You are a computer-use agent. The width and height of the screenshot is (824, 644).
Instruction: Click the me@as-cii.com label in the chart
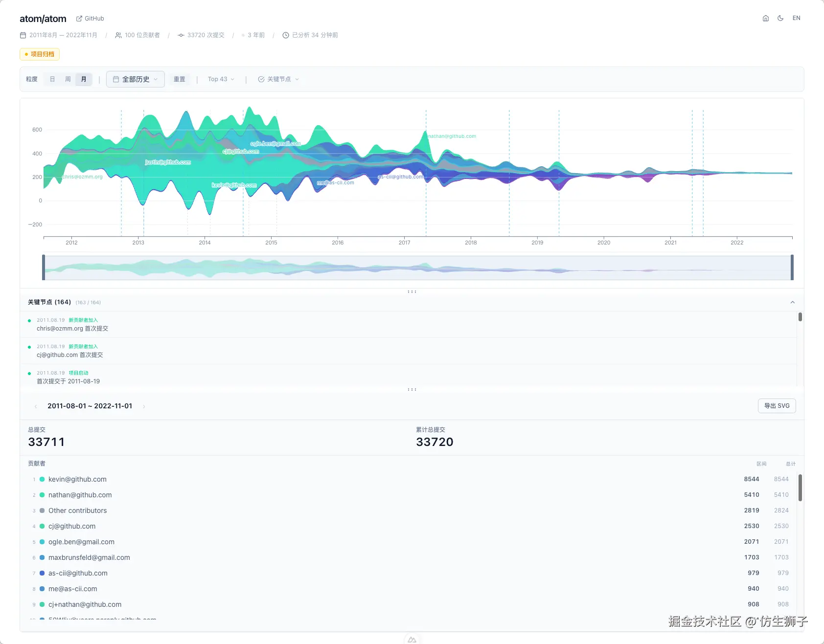pyautogui.click(x=336, y=183)
